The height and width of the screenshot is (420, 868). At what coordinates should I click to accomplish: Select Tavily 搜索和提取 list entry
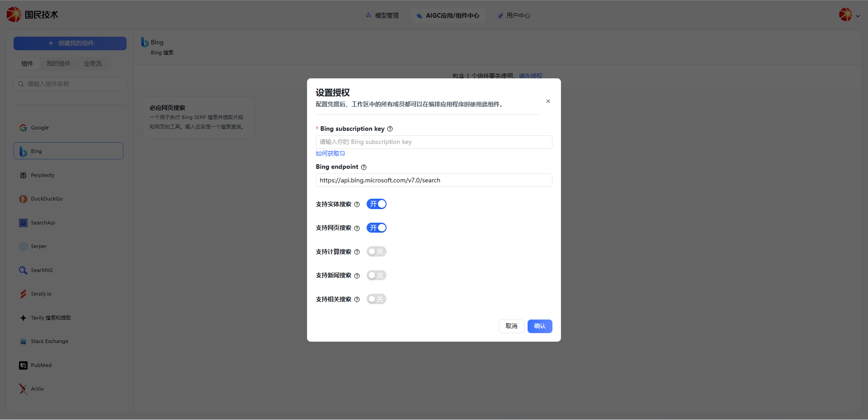pos(68,318)
